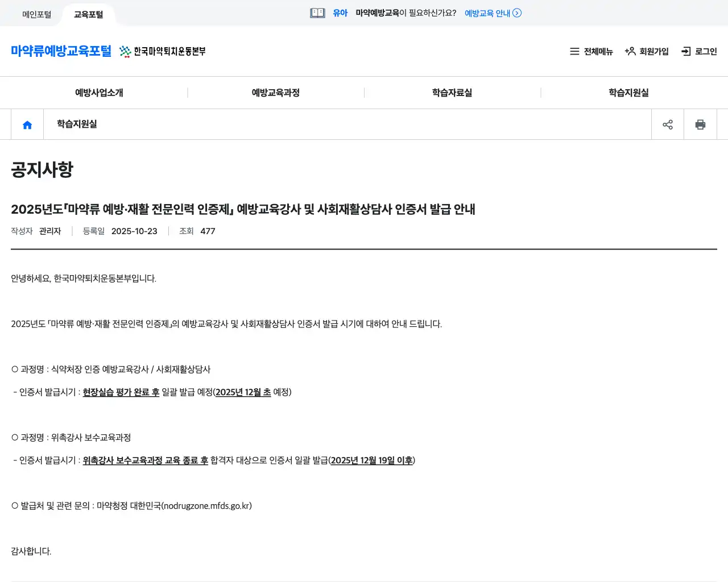This screenshot has height=582, width=728.
Task: Click the notice title about 인증서 발급 안내
Action: coord(243,209)
